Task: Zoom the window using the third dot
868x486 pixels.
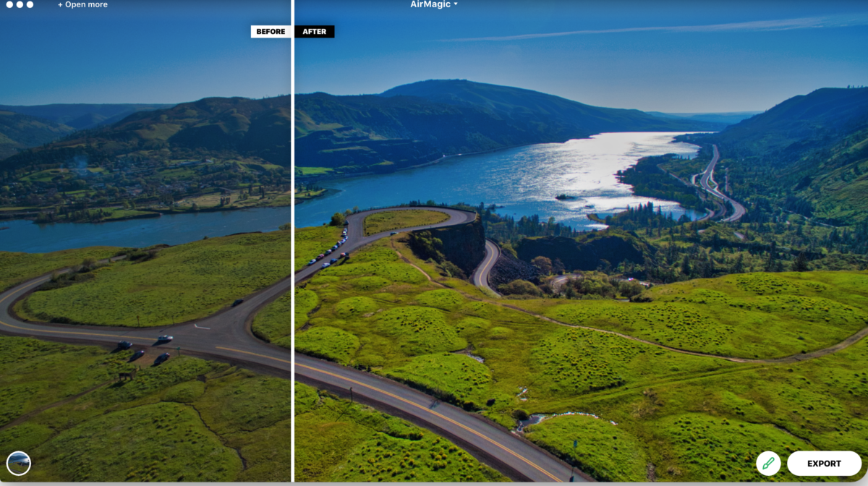Action: [x=30, y=4]
